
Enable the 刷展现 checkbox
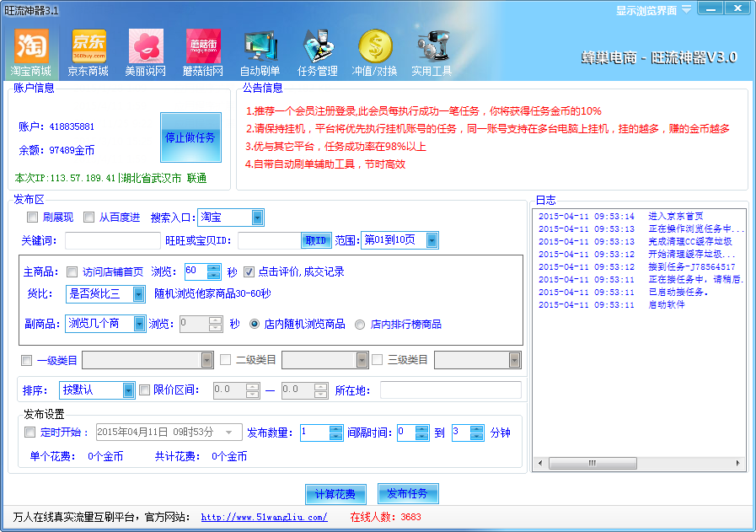coord(30,217)
